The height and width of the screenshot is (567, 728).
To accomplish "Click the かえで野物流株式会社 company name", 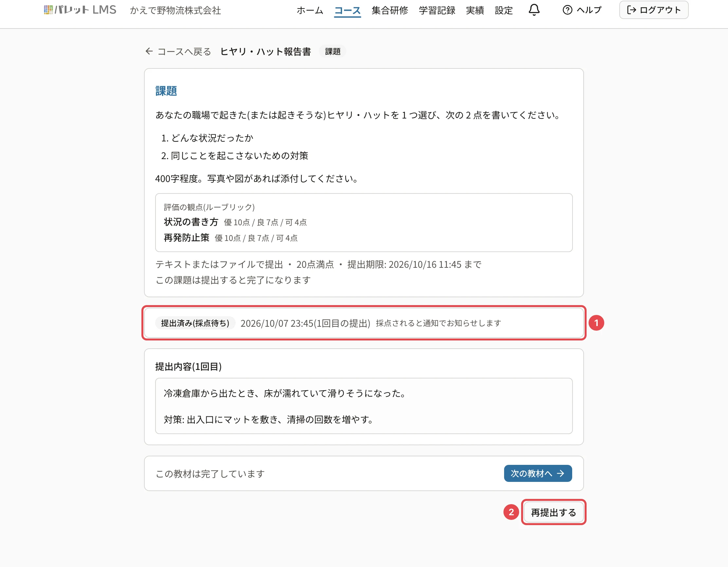I will click(x=175, y=10).
